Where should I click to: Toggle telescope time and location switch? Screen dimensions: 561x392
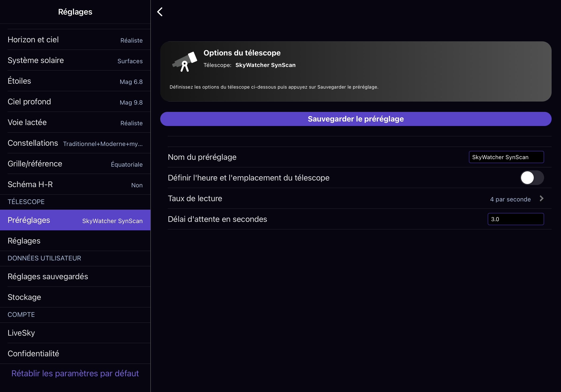(532, 178)
